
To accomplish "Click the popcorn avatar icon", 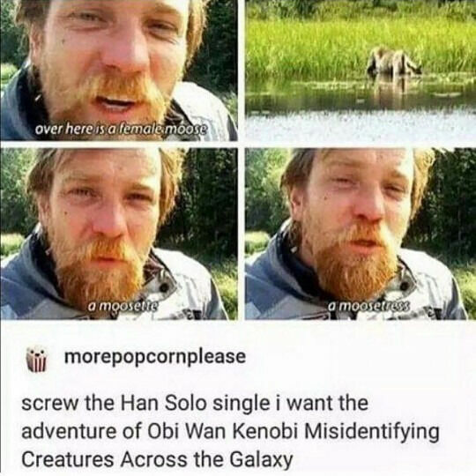I will (x=36, y=358).
